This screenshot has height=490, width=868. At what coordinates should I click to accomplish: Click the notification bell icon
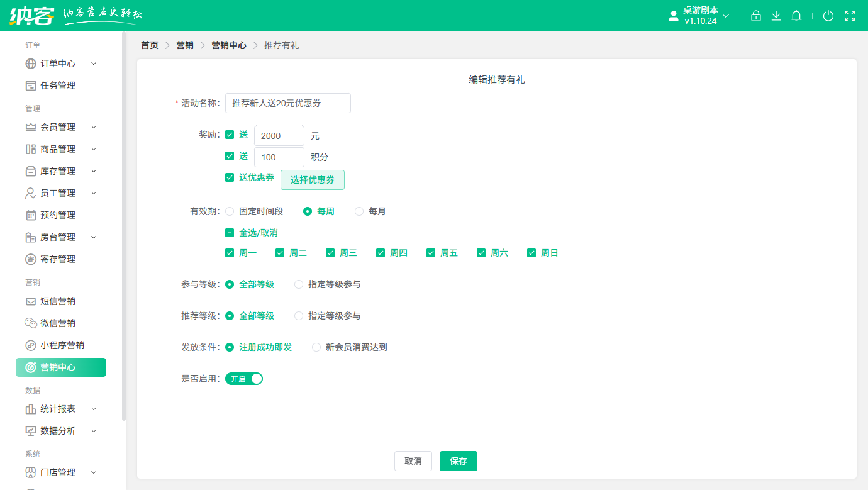(796, 16)
